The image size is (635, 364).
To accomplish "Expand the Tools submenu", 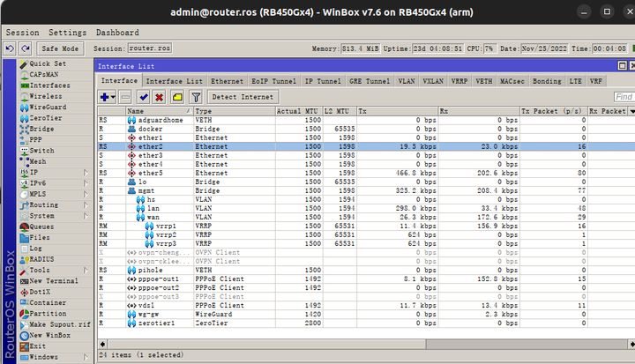I will click(86, 271).
